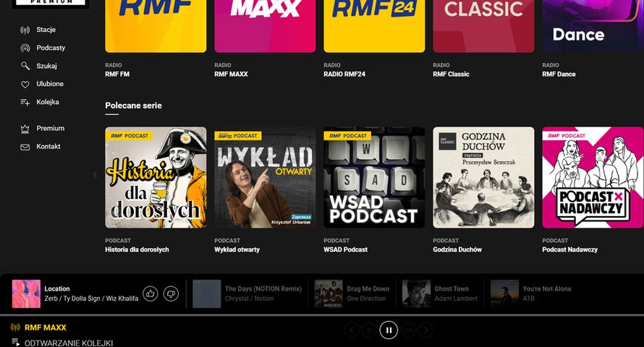Click the current track title Location
This screenshot has width=644, height=347.
tap(57, 288)
